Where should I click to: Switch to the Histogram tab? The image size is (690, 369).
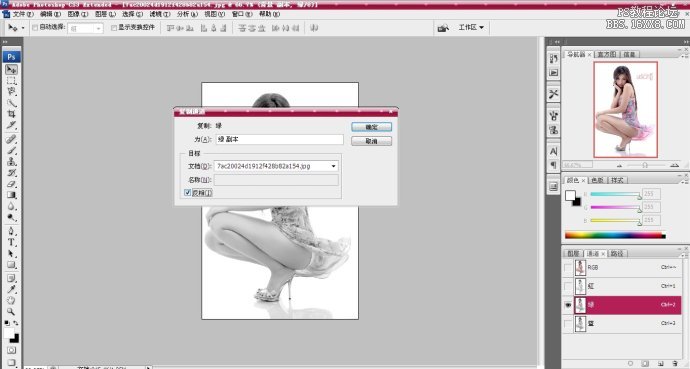(x=607, y=55)
